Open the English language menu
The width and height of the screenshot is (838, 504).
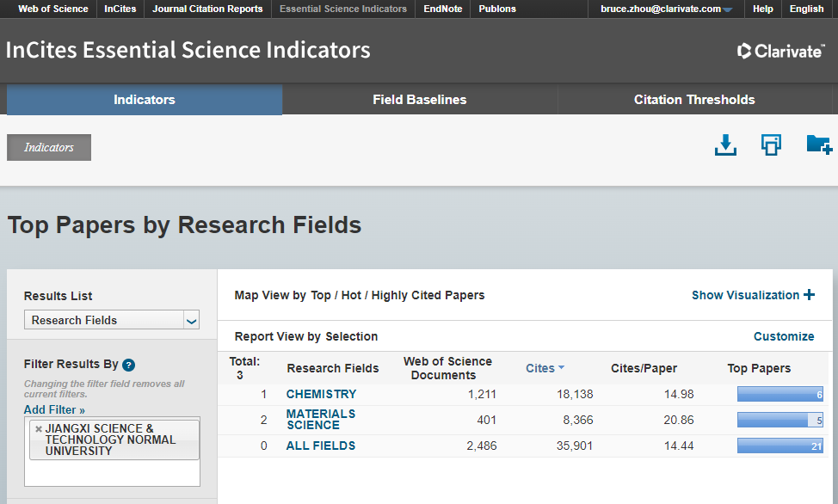click(806, 9)
